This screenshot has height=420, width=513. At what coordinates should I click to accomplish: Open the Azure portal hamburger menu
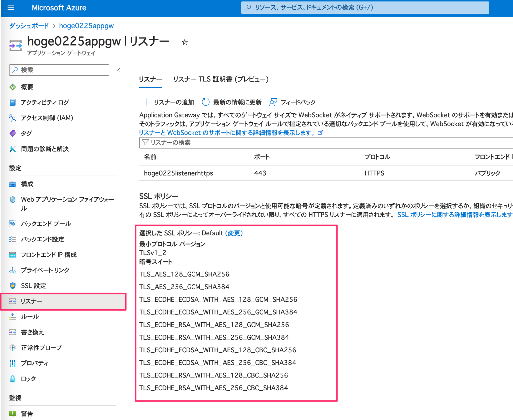tap(11, 8)
